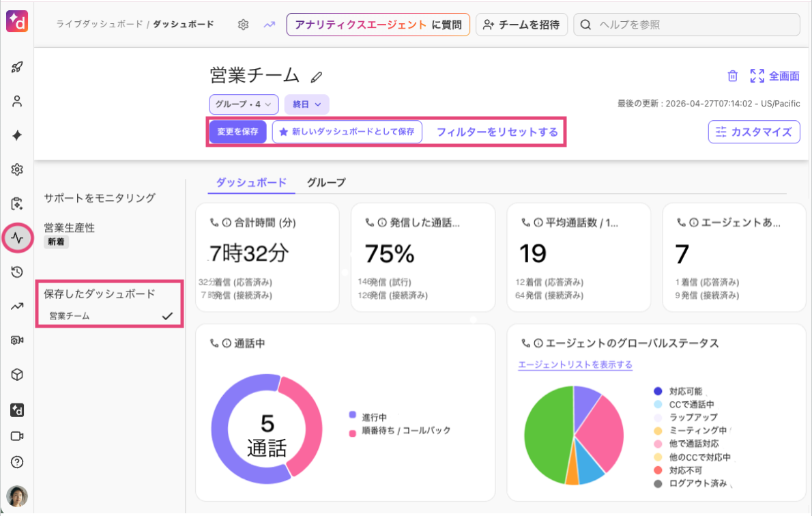The image size is (812, 516).
Task: Click the 新着 badge under 営業生産性
Action: (x=56, y=242)
